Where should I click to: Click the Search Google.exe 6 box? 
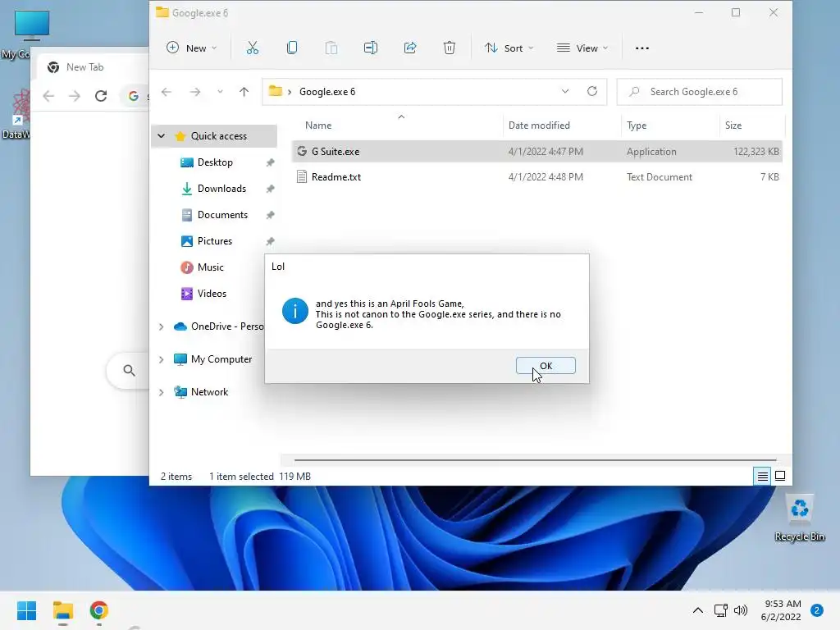[x=699, y=92]
